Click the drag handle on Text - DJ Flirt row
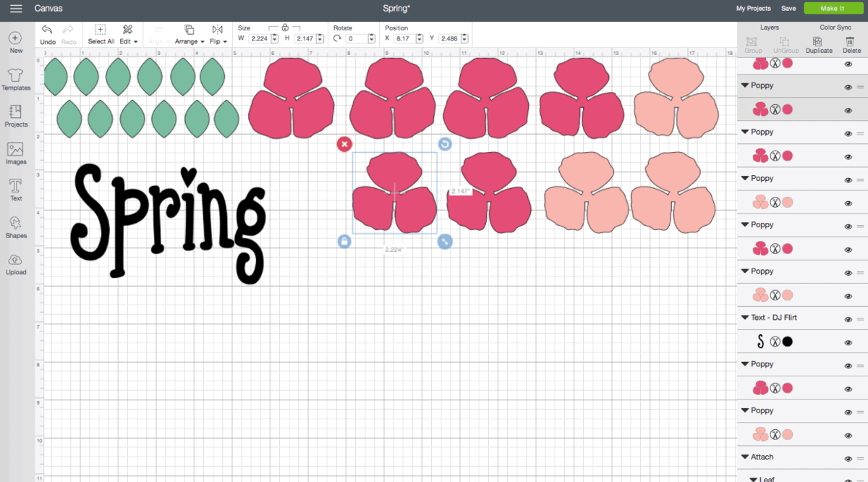The height and width of the screenshot is (482, 868). pos(861,318)
